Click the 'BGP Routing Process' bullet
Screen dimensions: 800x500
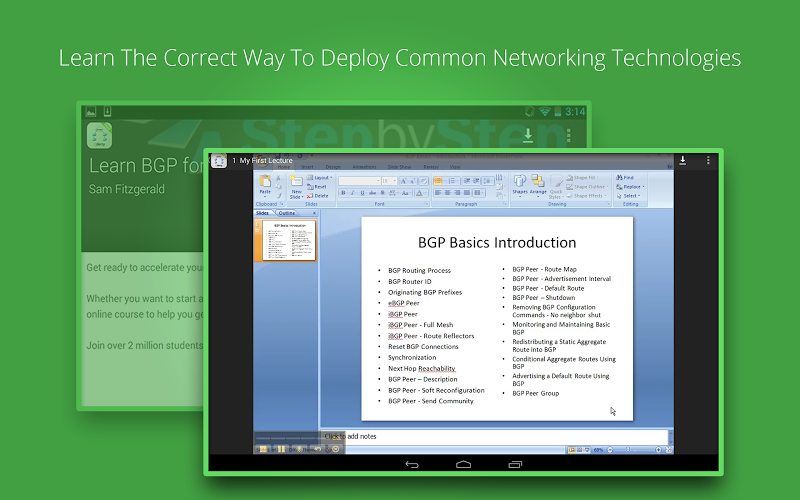419,270
